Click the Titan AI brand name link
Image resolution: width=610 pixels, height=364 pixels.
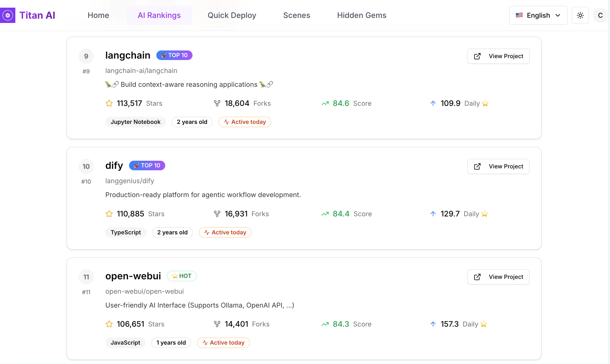(x=37, y=15)
